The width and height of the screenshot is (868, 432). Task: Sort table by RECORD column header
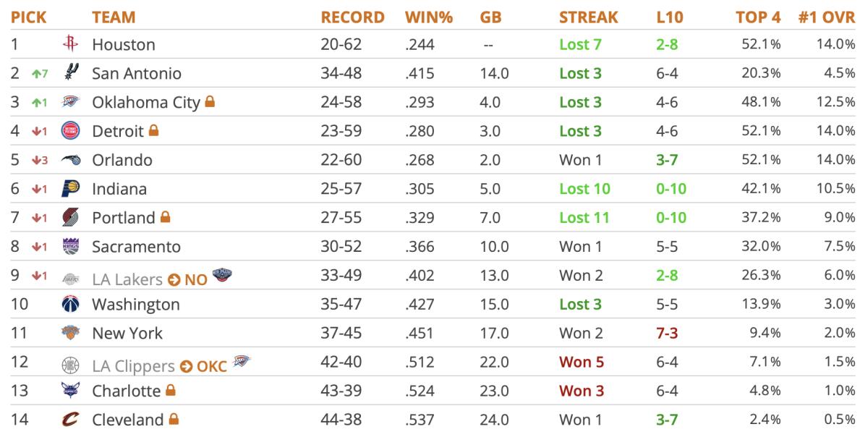point(352,17)
